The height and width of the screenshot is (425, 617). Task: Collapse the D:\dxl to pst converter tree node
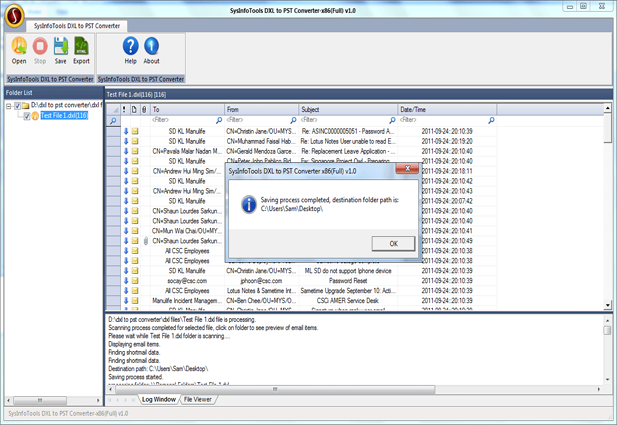(x=9, y=106)
